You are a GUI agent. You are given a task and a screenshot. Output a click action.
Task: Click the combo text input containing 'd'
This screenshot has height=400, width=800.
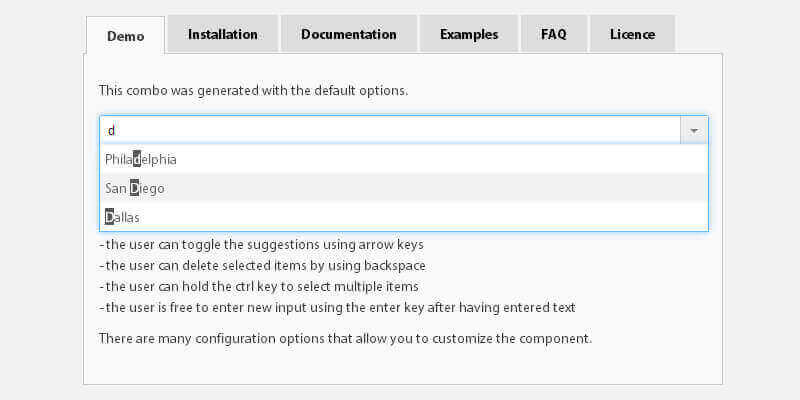coord(390,130)
